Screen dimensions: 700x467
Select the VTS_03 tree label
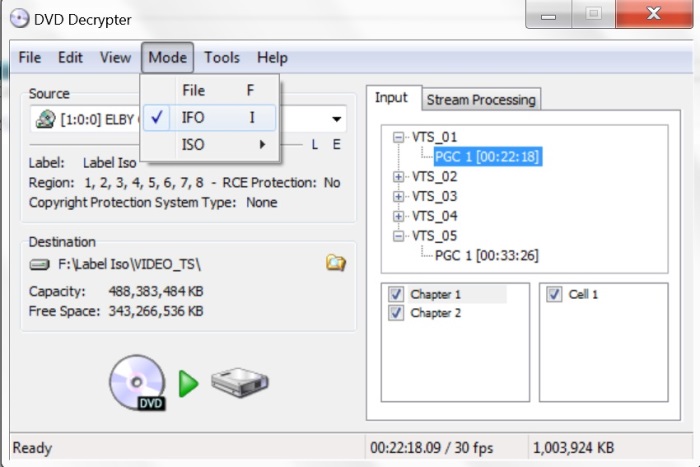[x=434, y=196]
